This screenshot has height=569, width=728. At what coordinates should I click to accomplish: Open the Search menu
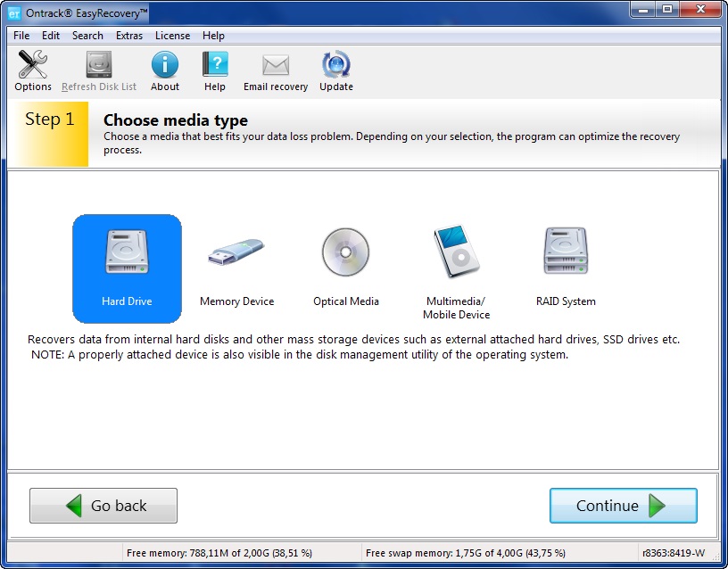point(87,36)
